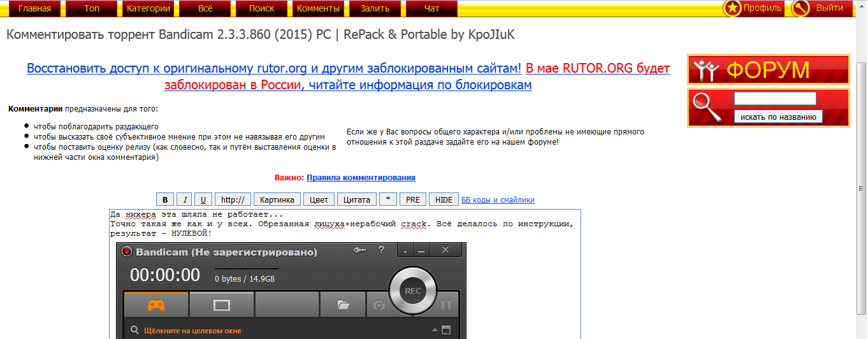Click the Комментировать торрент Bandicam heading

(x=260, y=34)
